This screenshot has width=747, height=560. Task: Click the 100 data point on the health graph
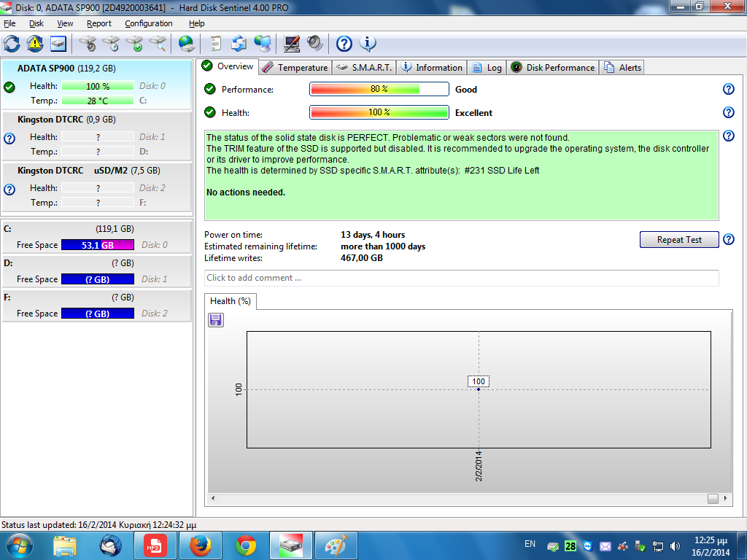479,389
